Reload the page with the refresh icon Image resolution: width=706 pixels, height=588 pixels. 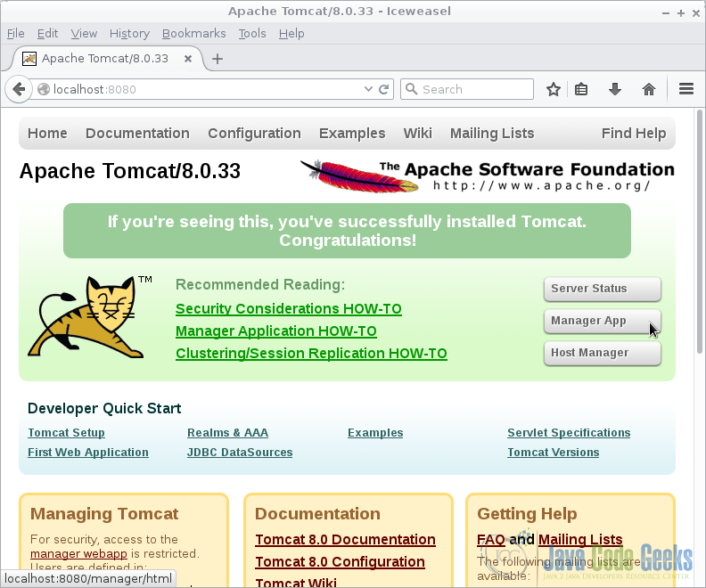pos(383,89)
